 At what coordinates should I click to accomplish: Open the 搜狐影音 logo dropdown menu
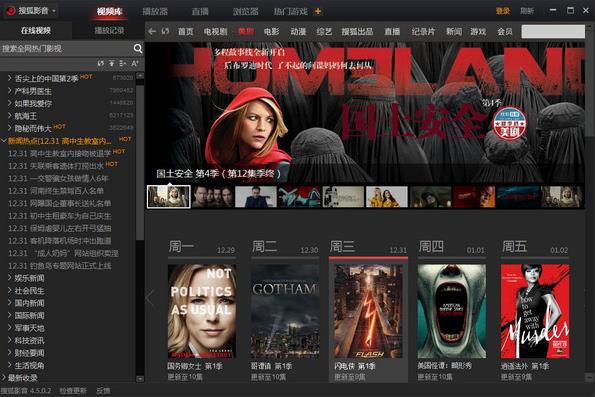point(54,11)
